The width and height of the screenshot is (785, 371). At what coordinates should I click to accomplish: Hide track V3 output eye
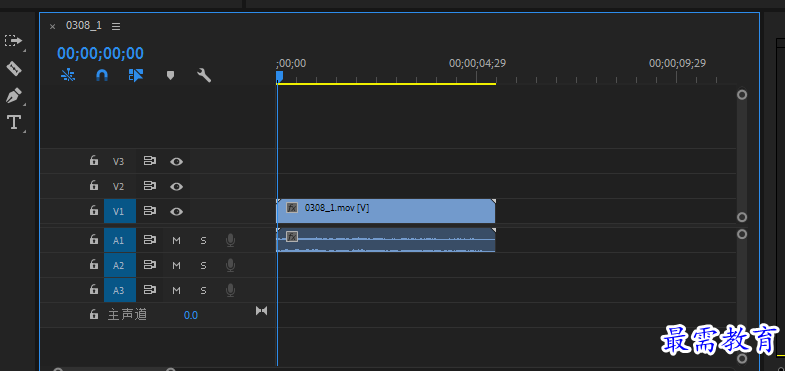pos(176,161)
